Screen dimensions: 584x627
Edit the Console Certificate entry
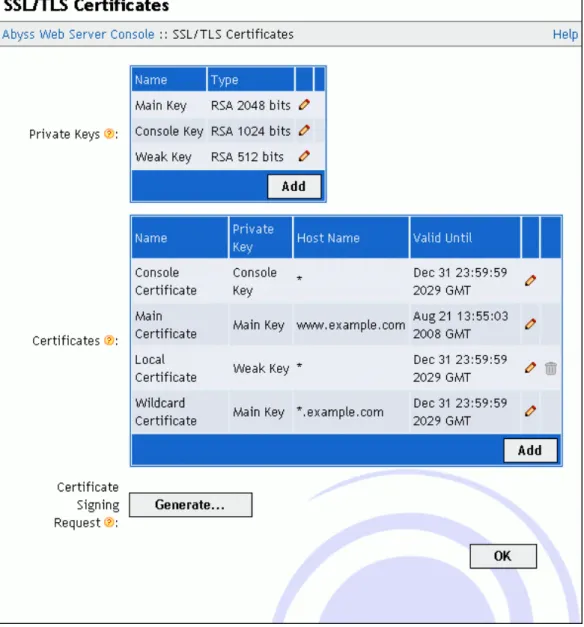click(x=530, y=281)
